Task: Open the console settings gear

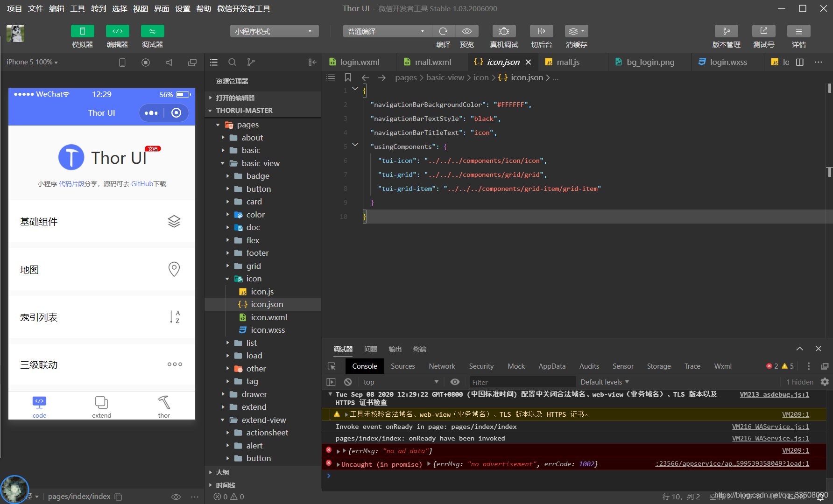Action: tap(825, 382)
